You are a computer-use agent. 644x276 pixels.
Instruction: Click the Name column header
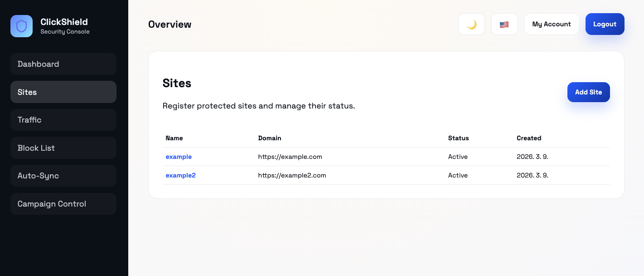tap(174, 138)
